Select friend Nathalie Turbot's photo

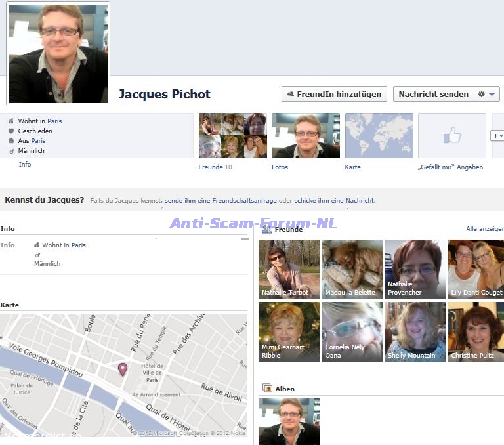click(289, 269)
